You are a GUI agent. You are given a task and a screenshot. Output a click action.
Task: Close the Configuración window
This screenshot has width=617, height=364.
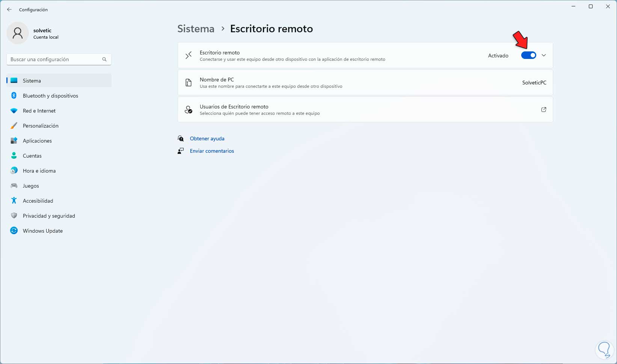pyautogui.click(x=608, y=6)
